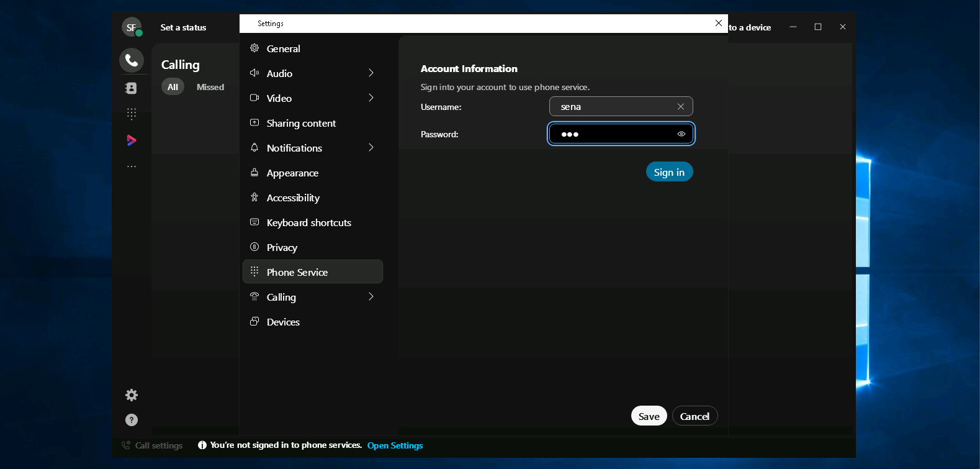Viewport: 980px width, 469px height.
Task: Switch to the Missed calls tab
Action: [x=210, y=87]
